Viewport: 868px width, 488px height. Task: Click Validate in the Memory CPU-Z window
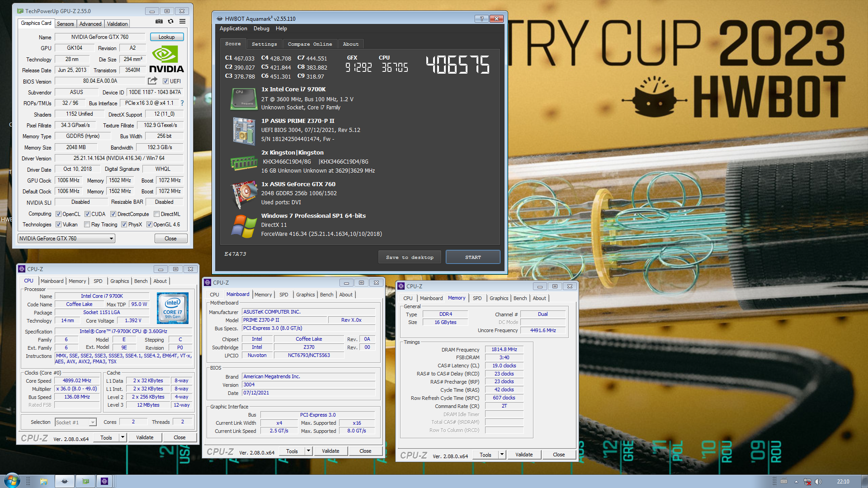(524, 455)
